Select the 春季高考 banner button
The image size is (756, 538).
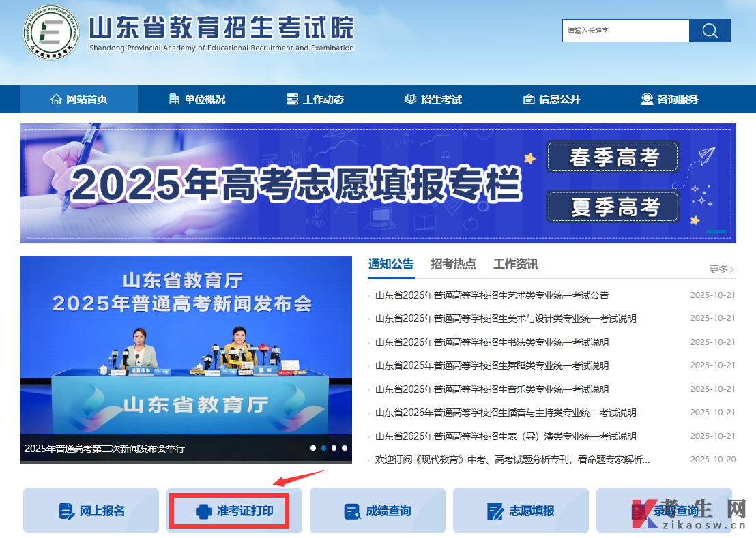613,157
